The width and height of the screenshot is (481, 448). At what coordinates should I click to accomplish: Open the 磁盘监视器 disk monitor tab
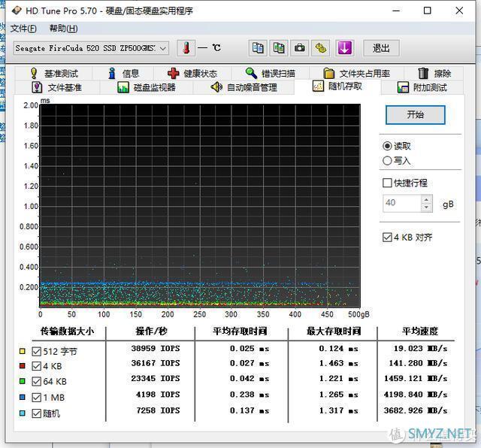coord(147,87)
